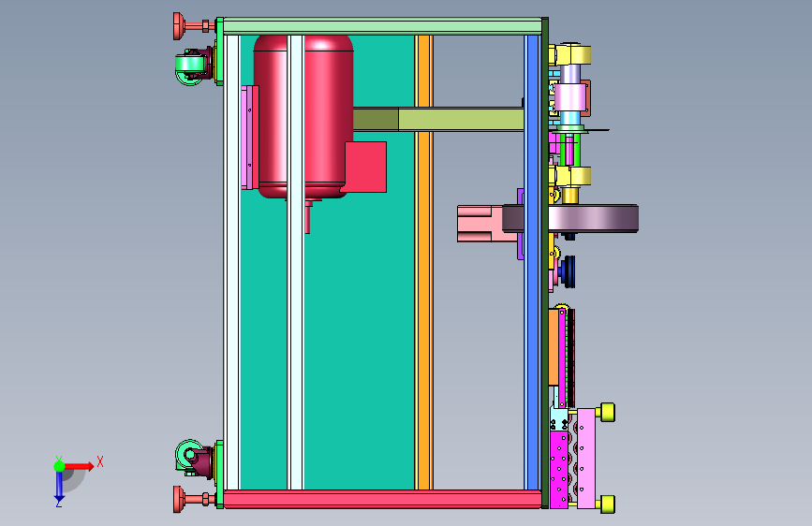Select the red square motor terminal box
Viewport: 812px width, 526px height.
pyautogui.click(x=365, y=167)
